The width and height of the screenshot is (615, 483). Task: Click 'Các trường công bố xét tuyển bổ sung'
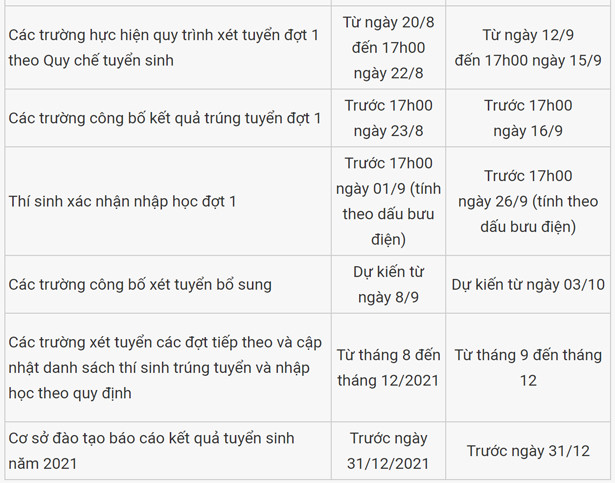pos(140,284)
